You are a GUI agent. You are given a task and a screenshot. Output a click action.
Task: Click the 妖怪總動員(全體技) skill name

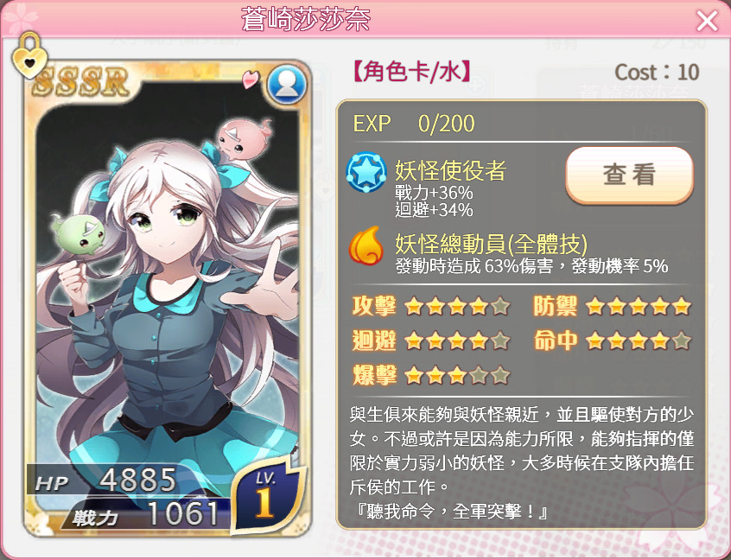[x=492, y=243]
